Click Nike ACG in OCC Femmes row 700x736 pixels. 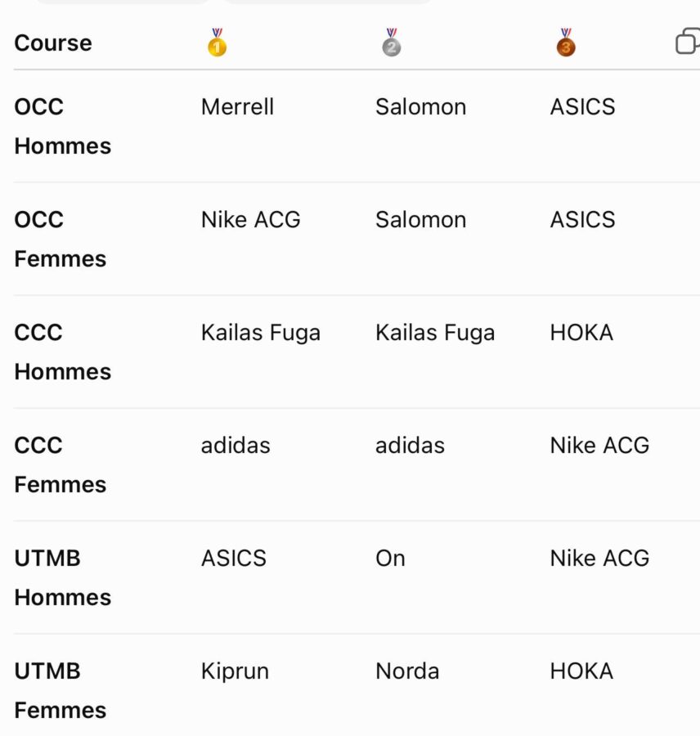[251, 220]
